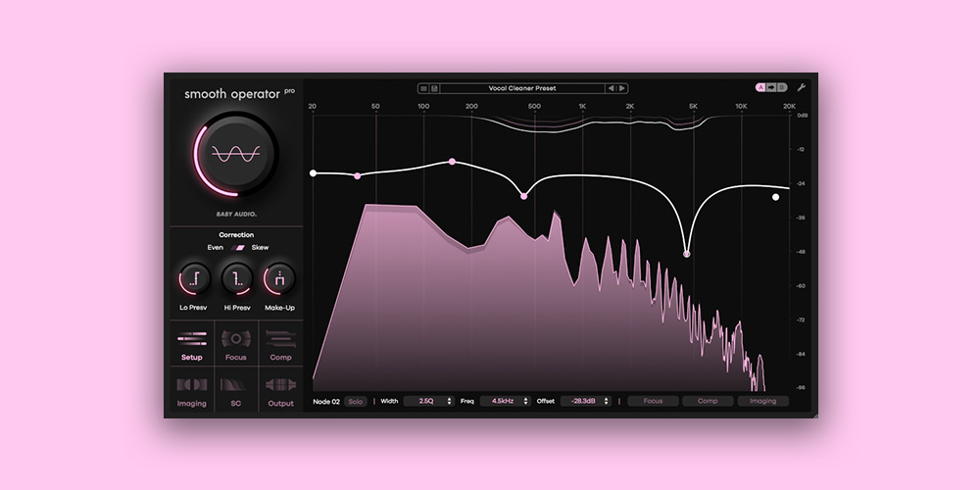Viewport: 980px width, 490px height.
Task: Click the Make-Up gain knob
Action: pyautogui.click(x=279, y=278)
